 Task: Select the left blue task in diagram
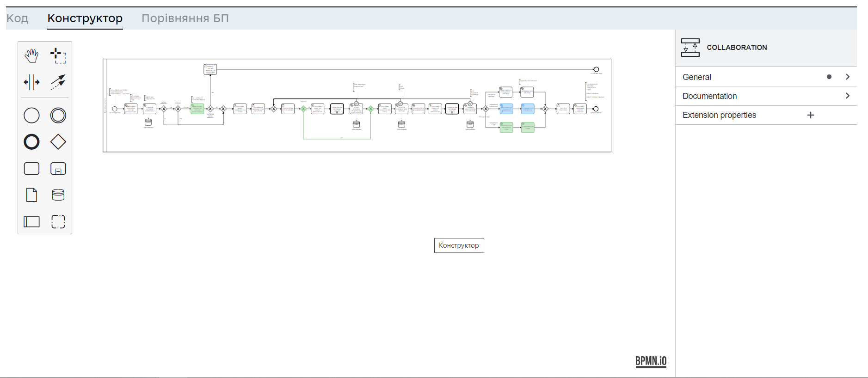506,109
